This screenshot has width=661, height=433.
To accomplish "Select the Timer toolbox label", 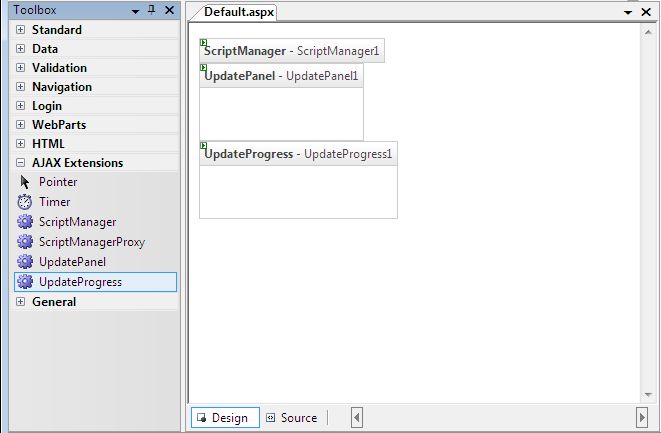I will [x=55, y=202].
